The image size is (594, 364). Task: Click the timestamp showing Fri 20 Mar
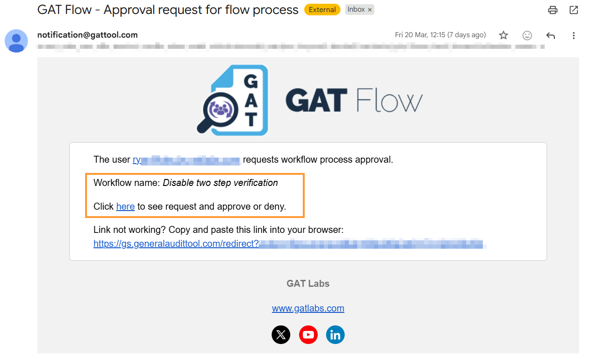[440, 35]
